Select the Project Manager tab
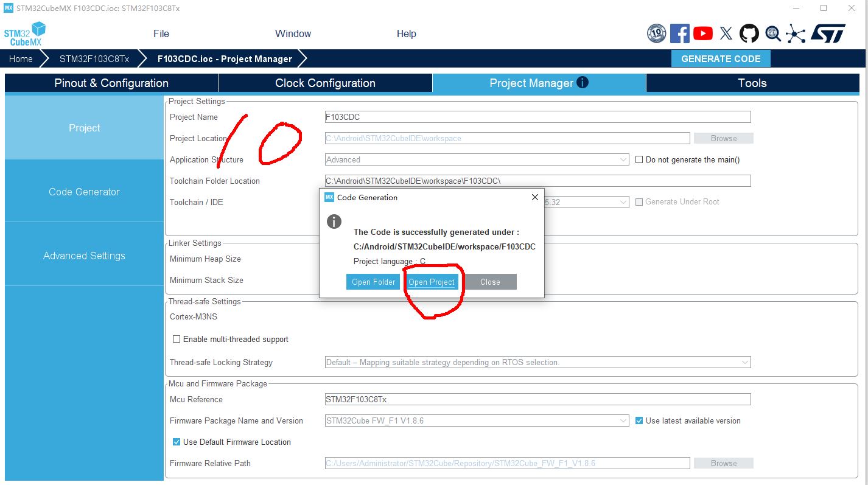 click(x=539, y=83)
